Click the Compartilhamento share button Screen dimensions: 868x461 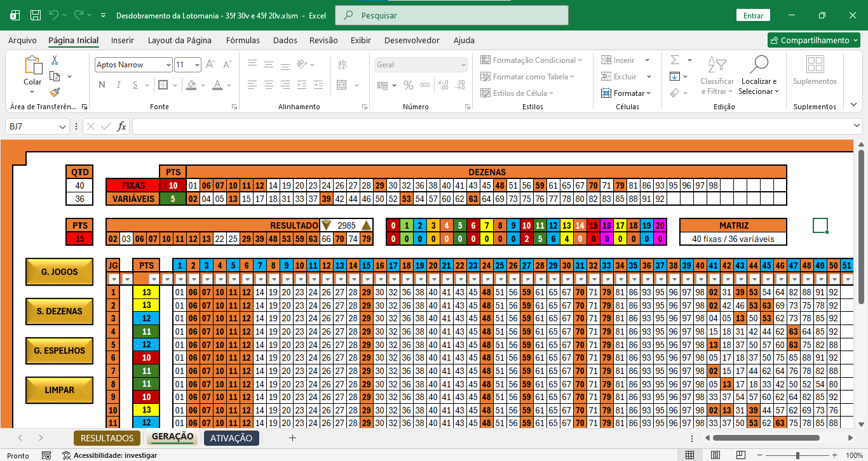[x=814, y=40]
